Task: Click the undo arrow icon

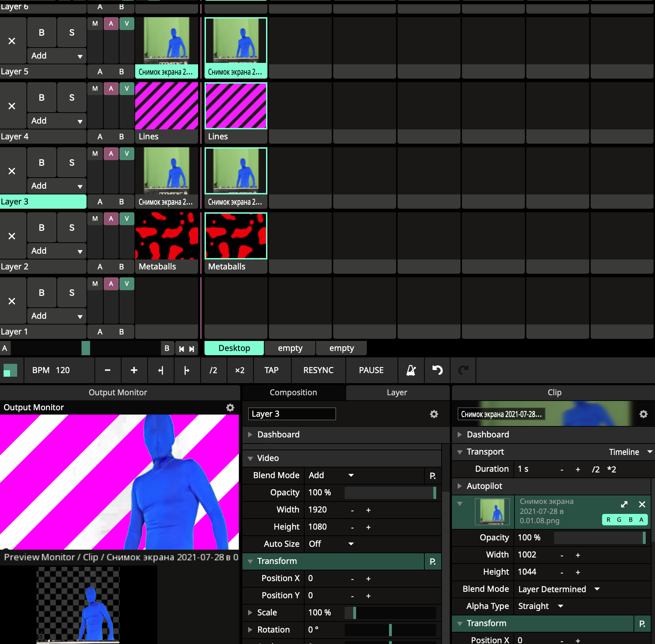Action: point(437,370)
